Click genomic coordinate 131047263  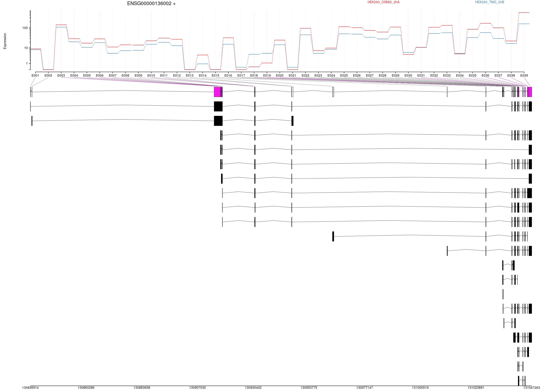[532, 388]
